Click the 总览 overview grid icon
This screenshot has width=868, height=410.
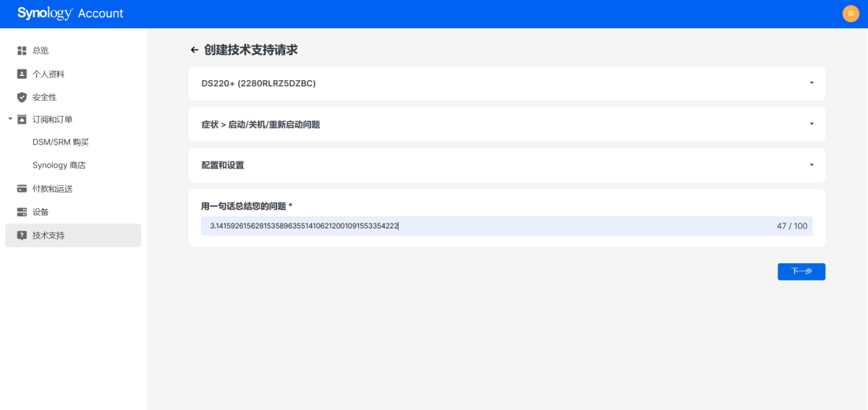(22, 51)
